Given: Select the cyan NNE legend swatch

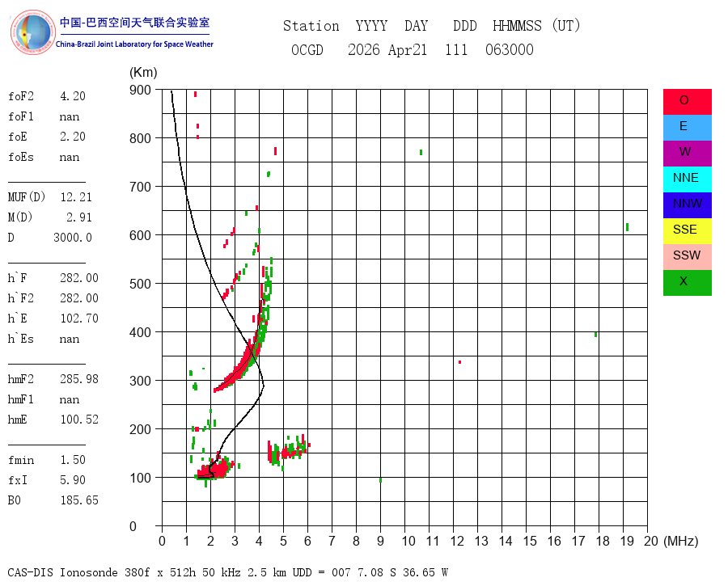Looking at the screenshot, I should tap(687, 179).
